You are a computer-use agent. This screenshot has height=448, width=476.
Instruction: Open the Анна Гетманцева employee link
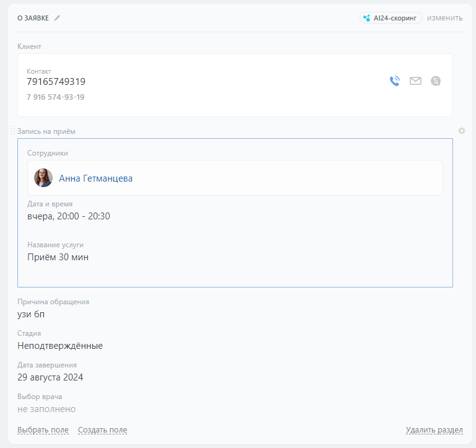(95, 178)
